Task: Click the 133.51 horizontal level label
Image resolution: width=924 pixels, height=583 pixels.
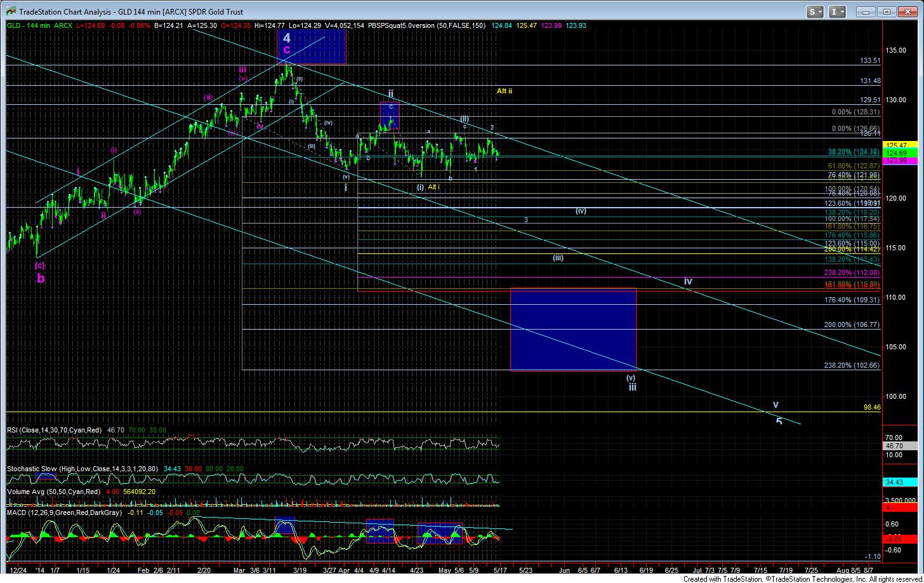Action: point(870,61)
